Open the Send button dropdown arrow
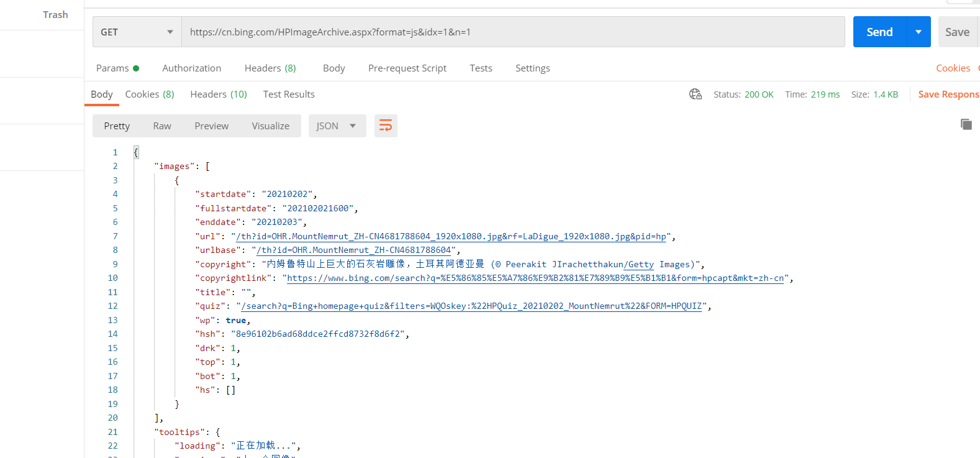The width and height of the screenshot is (980, 458). click(919, 32)
